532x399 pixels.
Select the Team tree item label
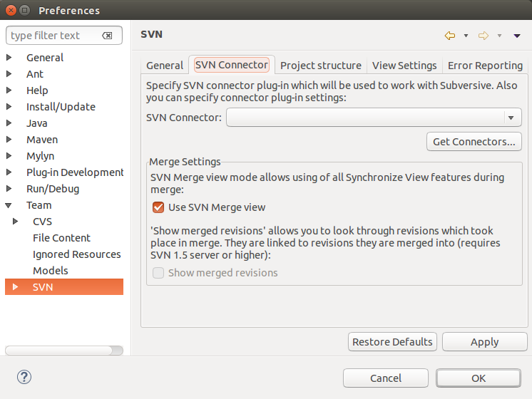point(39,205)
